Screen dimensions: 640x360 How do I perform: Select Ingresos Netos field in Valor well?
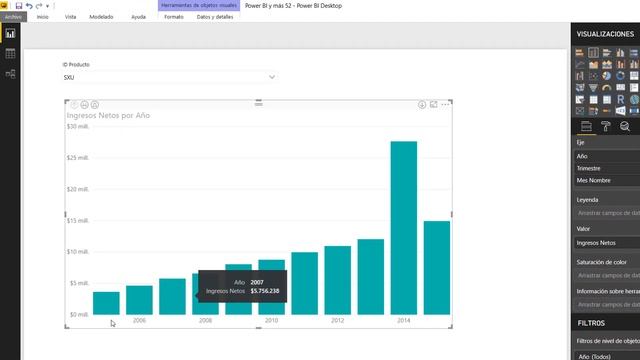(x=607, y=243)
